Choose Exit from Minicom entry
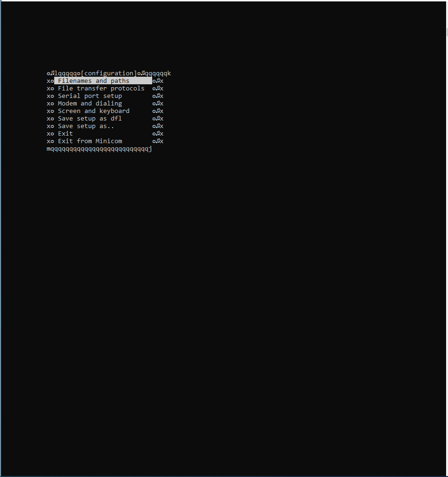This screenshot has height=477, width=448. click(x=90, y=141)
